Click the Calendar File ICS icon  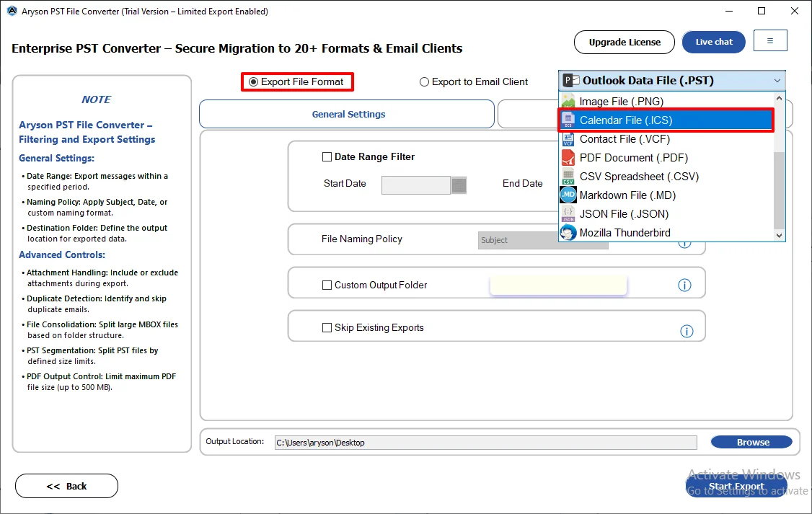568,120
